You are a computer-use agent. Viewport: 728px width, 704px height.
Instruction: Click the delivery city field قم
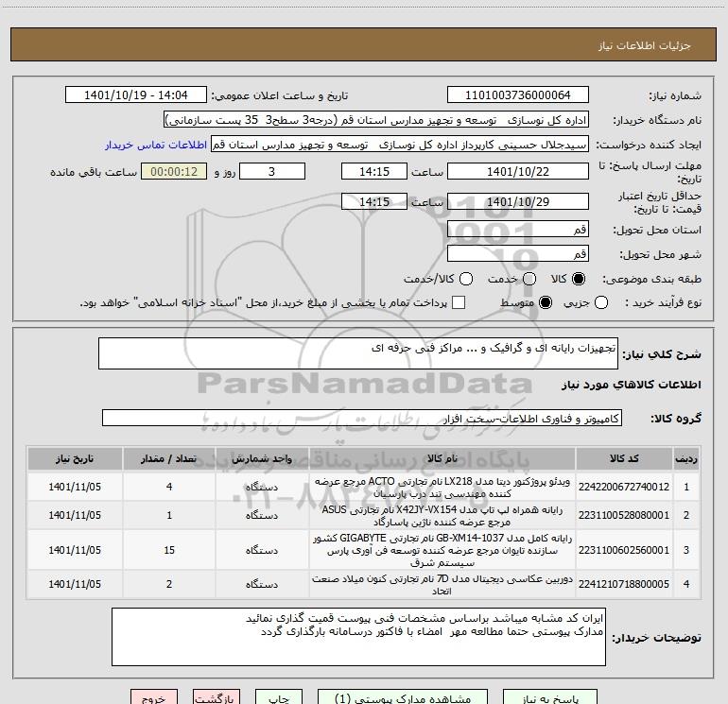tap(518, 253)
